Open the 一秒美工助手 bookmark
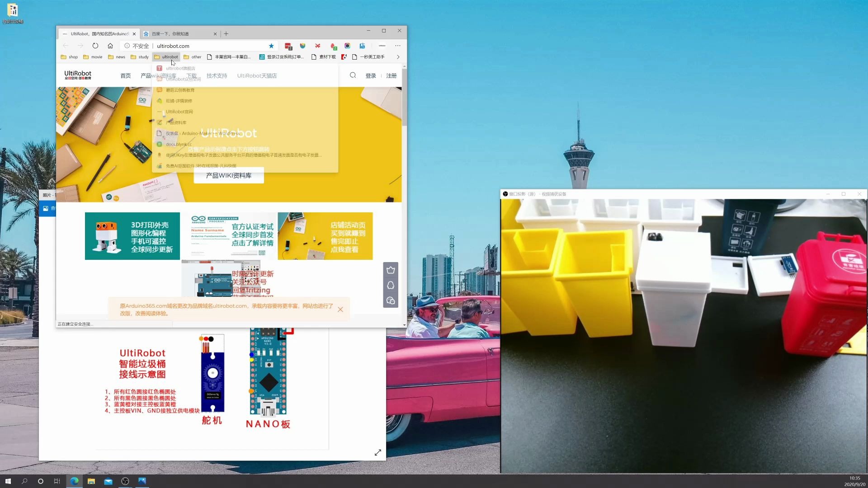Viewport: 868px width, 488px height. click(368, 57)
